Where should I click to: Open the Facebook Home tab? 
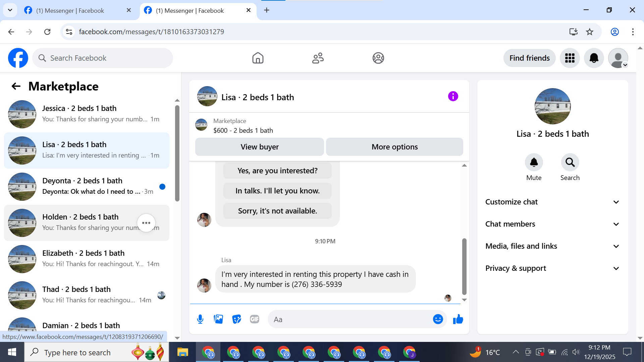(258, 58)
